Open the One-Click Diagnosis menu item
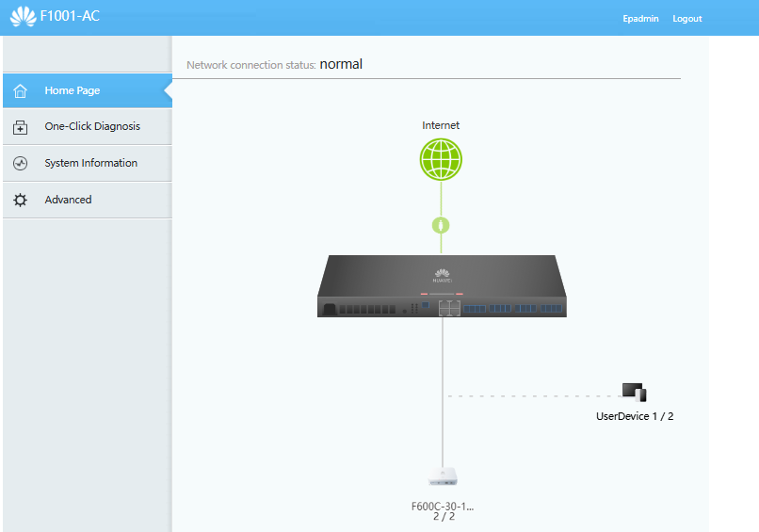 [88, 127]
